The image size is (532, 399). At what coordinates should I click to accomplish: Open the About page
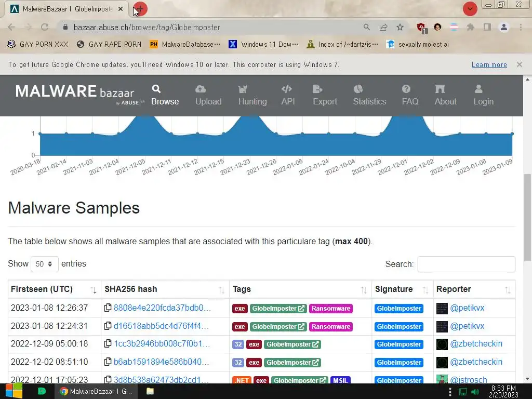pos(445,96)
